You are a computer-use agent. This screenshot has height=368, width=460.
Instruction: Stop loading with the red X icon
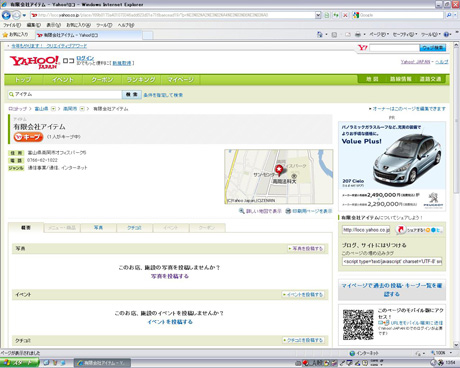pos(345,15)
